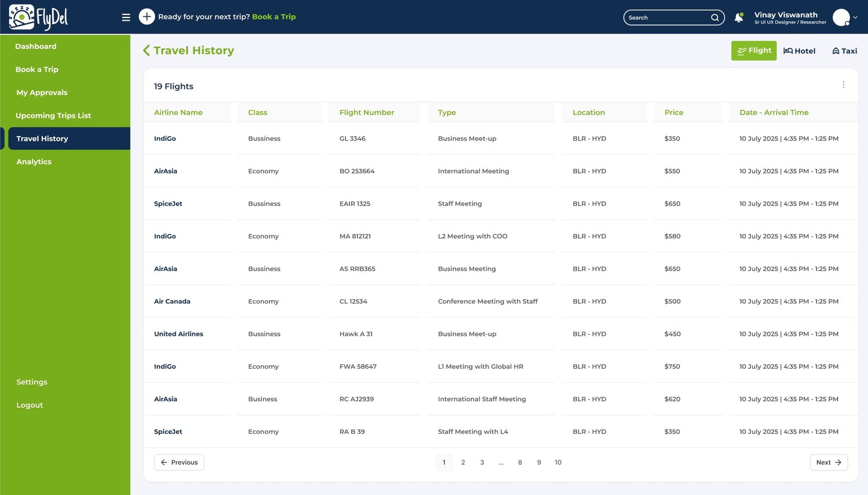Click inside the Search field

tap(667, 17)
